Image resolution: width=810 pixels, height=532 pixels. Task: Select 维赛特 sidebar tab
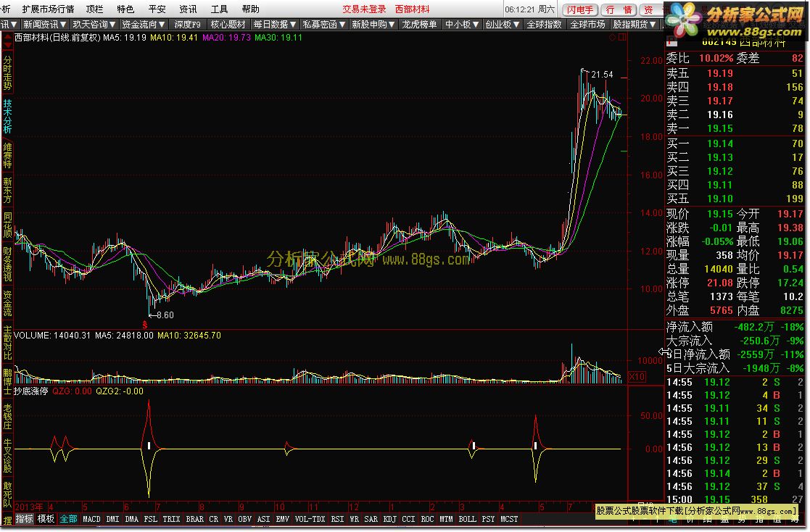(x=7, y=156)
